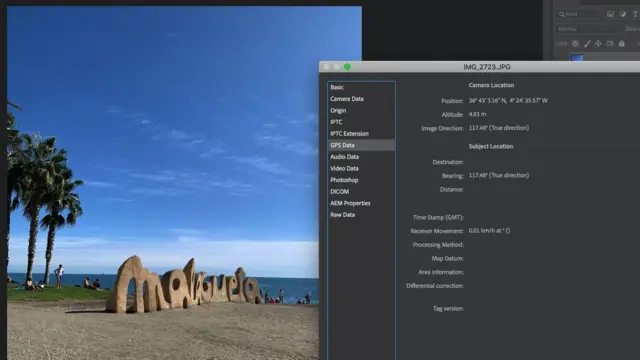Click Receiver Movement value 0.01 km/h

[x=489, y=231]
